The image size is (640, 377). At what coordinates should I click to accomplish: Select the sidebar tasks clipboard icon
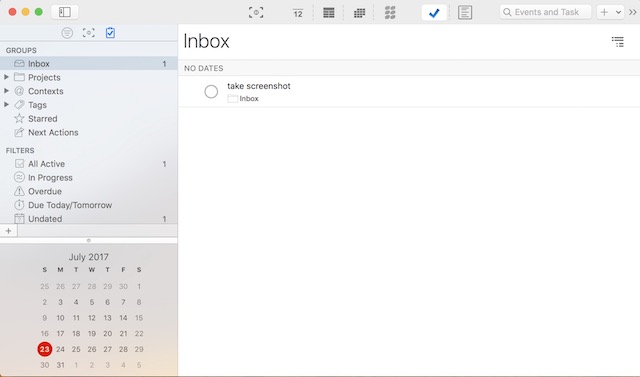pyautogui.click(x=110, y=33)
